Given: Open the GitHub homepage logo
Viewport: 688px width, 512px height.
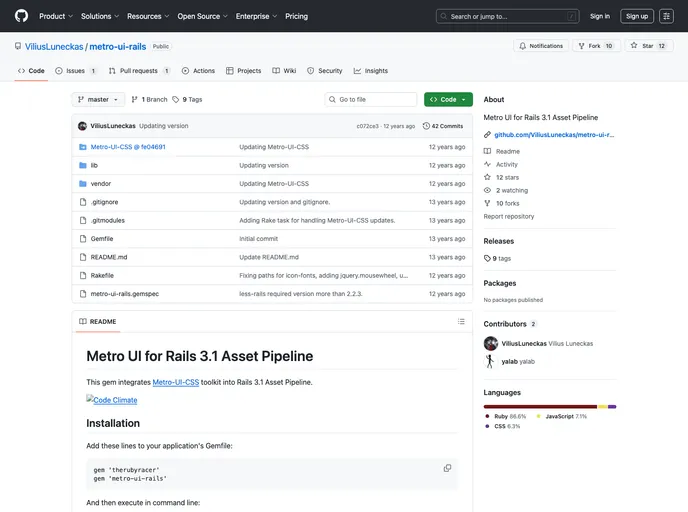Looking at the screenshot, I should 21,16.
